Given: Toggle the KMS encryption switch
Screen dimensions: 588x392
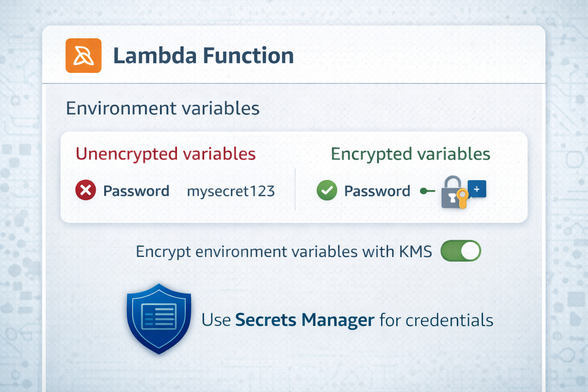Looking at the screenshot, I should pos(461,251).
